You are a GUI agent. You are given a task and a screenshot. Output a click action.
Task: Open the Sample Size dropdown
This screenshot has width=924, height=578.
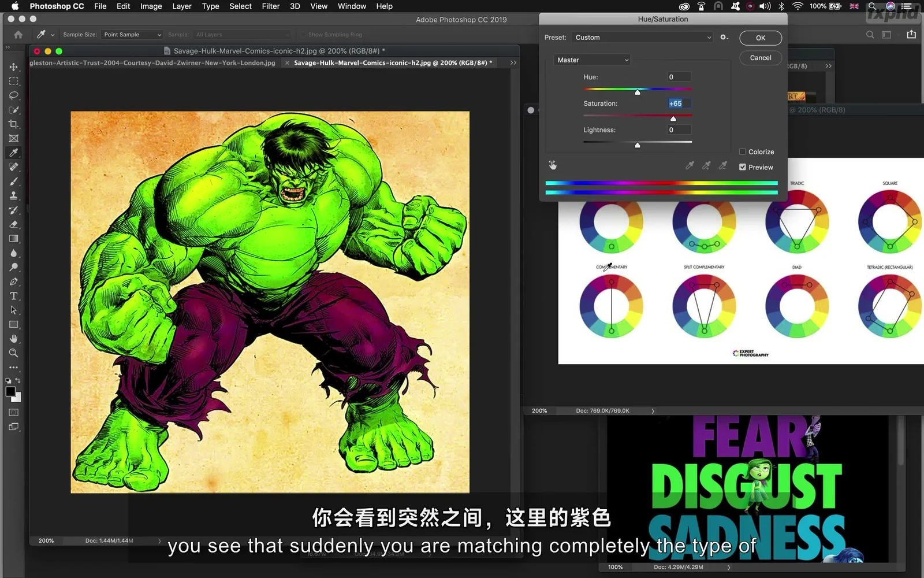[x=132, y=35]
